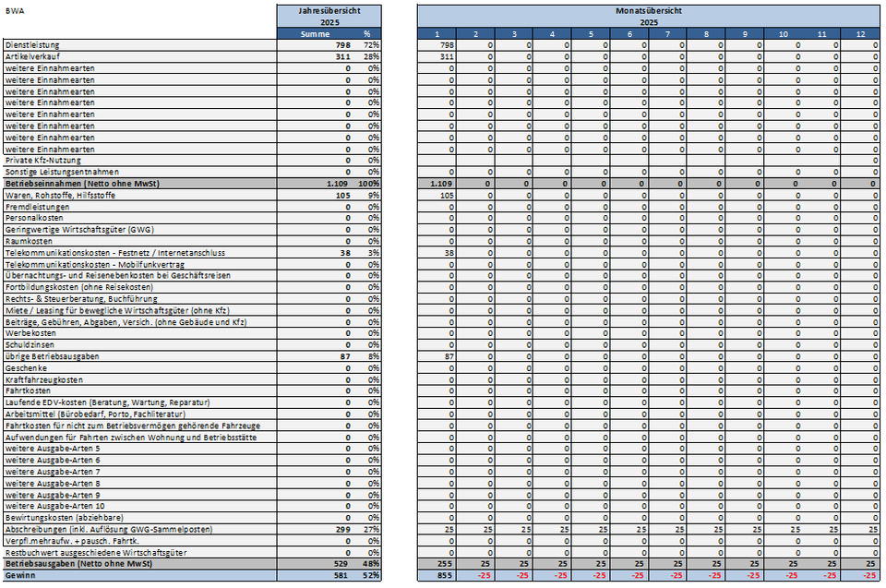
Task: Select Geringwertige Wirtschaftsgüter (GWG) label
Action: pyautogui.click(x=79, y=230)
